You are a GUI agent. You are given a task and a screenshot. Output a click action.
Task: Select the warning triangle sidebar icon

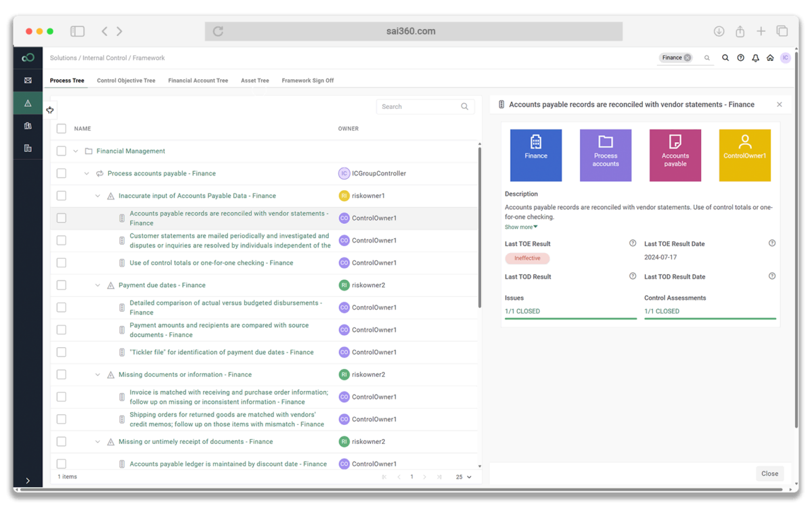coord(28,104)
